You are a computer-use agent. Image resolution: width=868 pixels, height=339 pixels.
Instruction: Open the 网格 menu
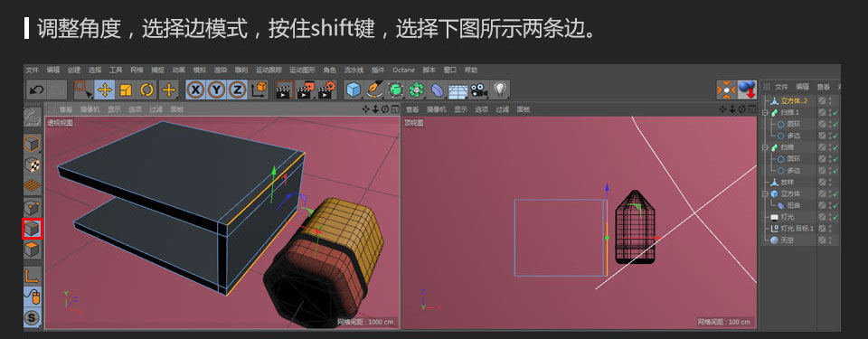137,71
